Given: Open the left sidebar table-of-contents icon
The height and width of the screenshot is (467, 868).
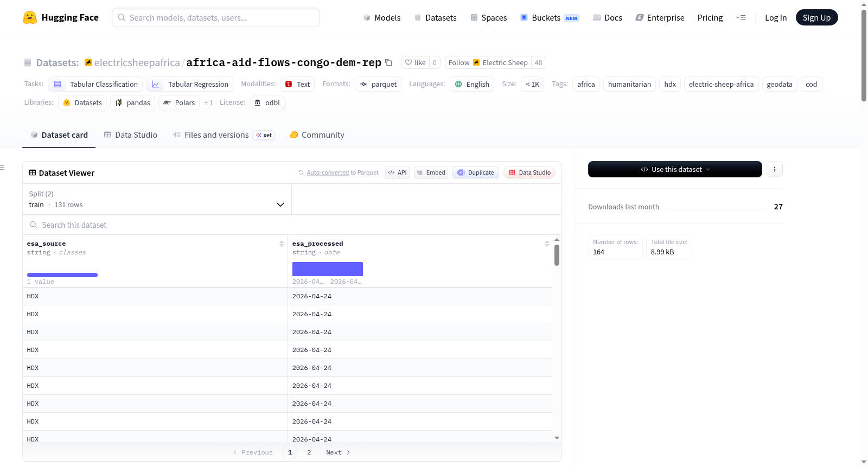Looking at the screenshot, I should (2, 168).
